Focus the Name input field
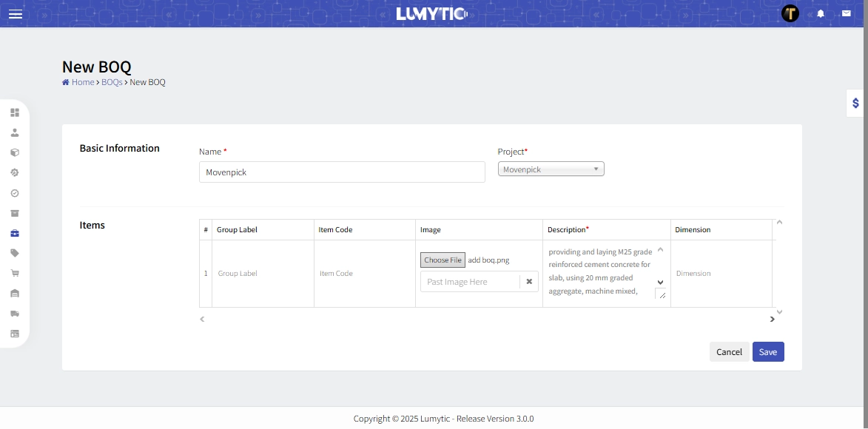The width and height of the screenshot is (868, 429). pos(342,172)
